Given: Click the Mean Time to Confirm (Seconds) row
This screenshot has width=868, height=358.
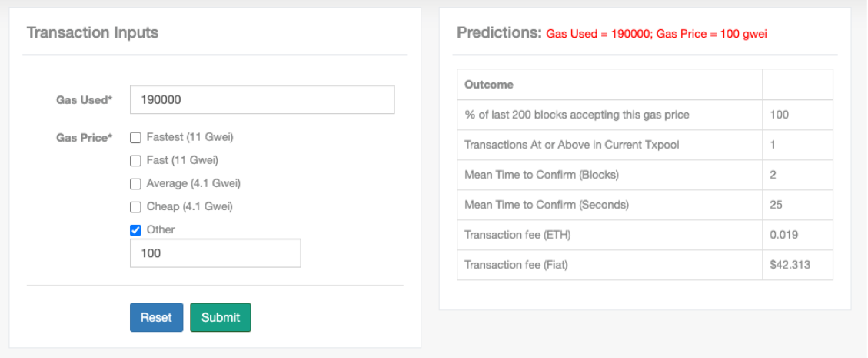Looking at the screenshot, I should tap(645, 205).
